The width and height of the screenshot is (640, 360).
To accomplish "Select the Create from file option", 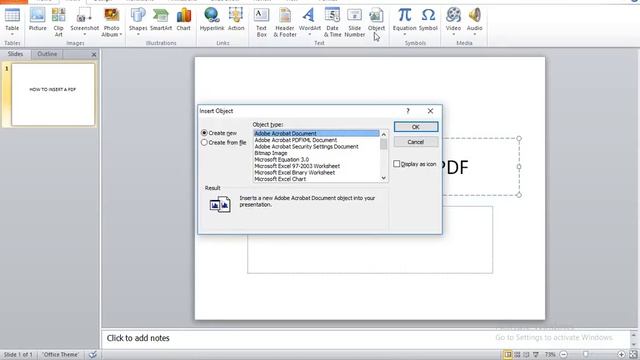I will [x=204, y=142].
